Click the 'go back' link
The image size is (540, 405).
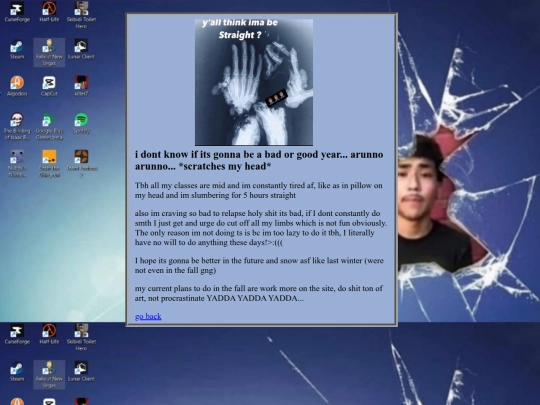(148, 316)
